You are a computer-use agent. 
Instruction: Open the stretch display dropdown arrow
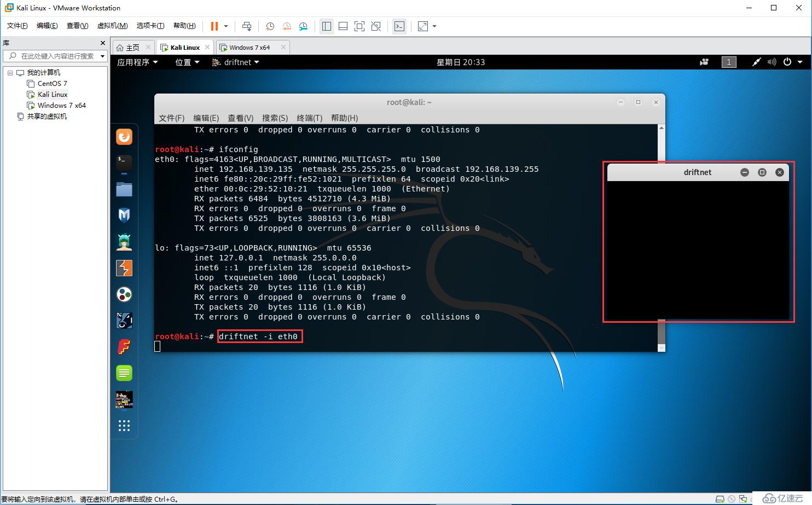click(434, 26)
